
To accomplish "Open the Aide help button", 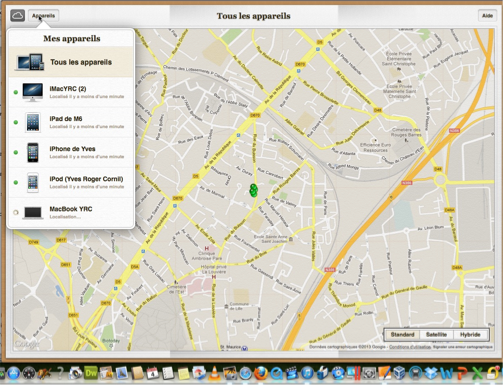I will pos(487,15).
